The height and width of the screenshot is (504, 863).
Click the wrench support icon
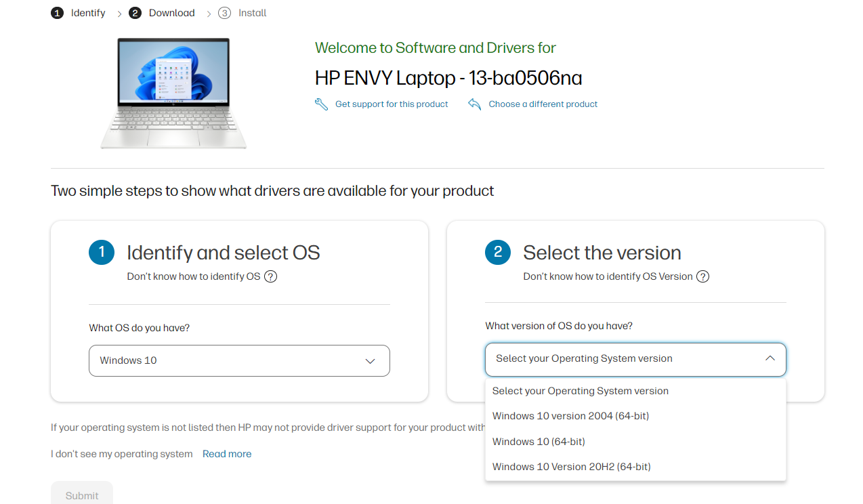coord(322,104)
